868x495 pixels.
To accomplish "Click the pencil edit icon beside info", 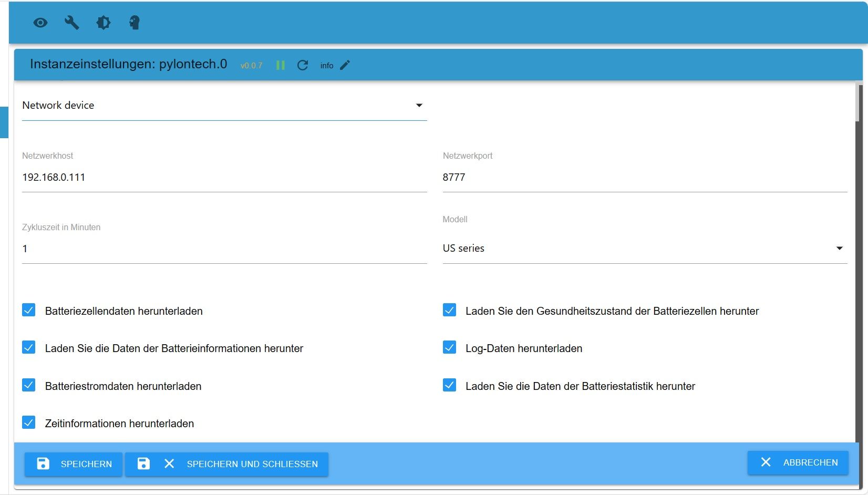I will [345, 65].
